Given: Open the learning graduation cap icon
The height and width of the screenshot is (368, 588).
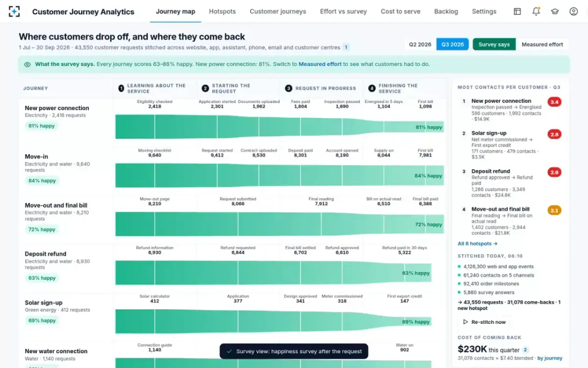Looking at the screenshot, I should [x=555, y=11].
